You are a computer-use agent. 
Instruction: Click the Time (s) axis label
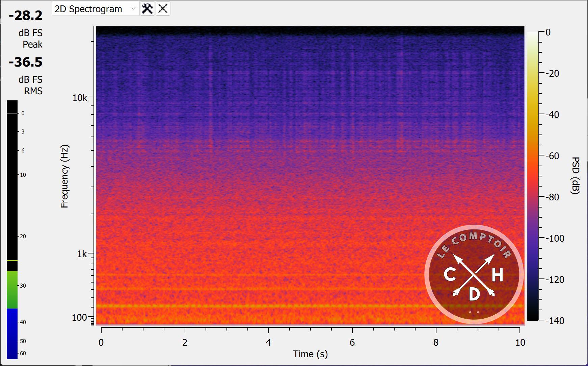310,354
